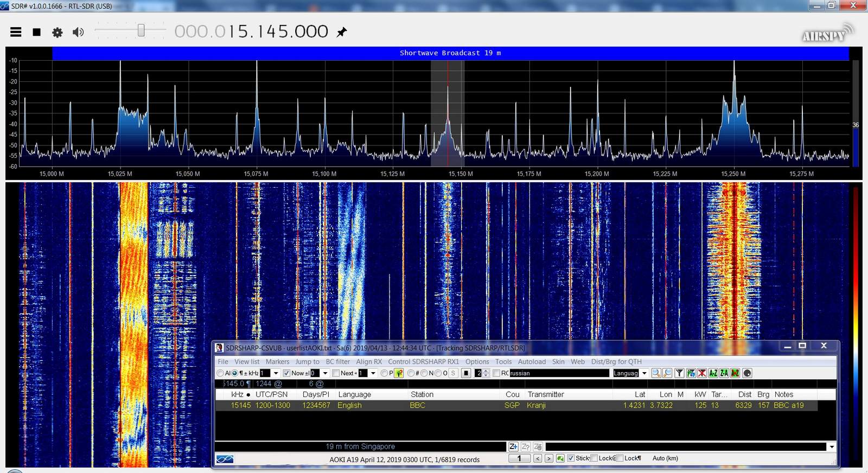Click the second magnifier search icon
Image resolution: width=868 pixels, height=473 pixels.
[667, 373]
